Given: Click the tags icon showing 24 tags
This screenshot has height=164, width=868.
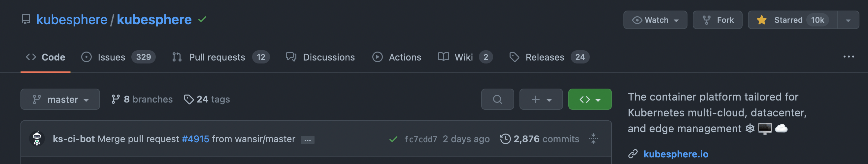Looking at the screenshot, I should (x=189, y=99).
